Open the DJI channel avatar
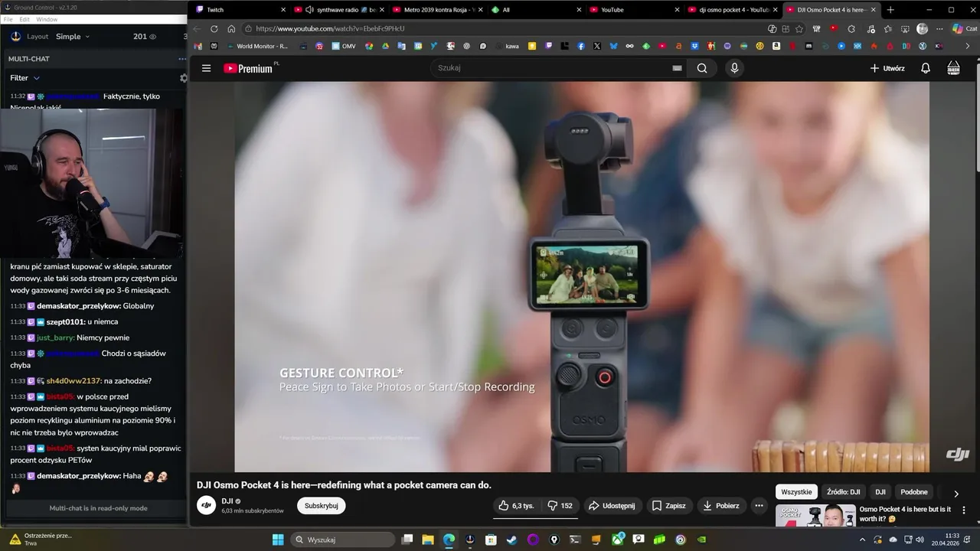Viewport: 980px width, 551px height. (207, 505)
